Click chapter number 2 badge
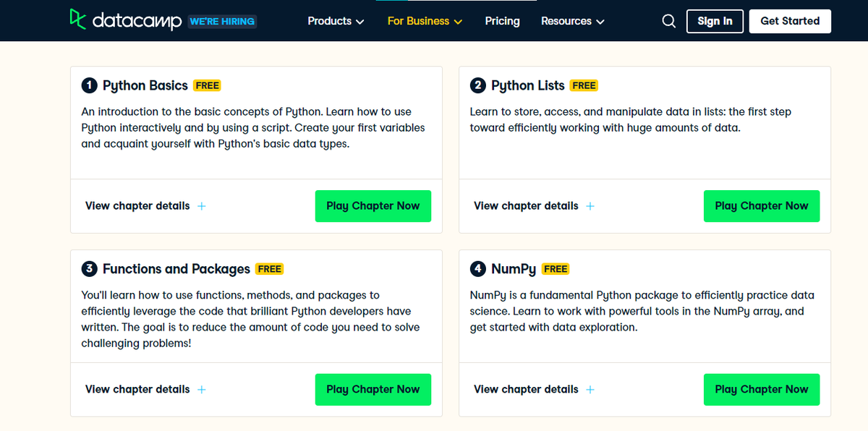This screenshot has height=431, width=868. (x=477, y=85)
